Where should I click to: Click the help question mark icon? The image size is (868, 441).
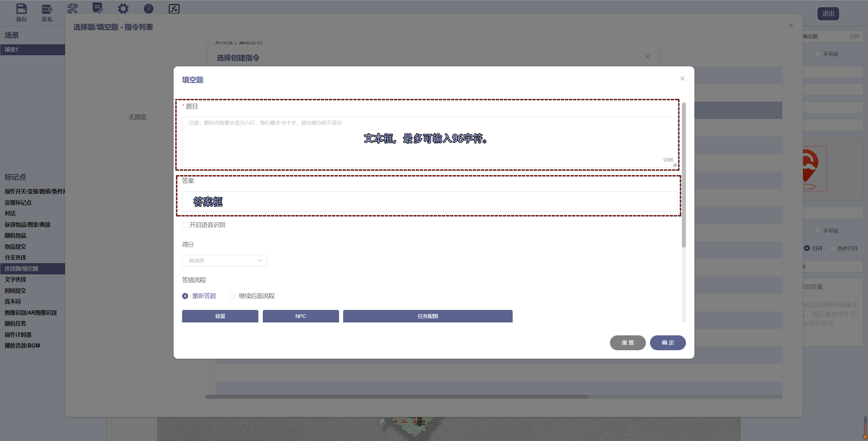[x=148, y=8]
